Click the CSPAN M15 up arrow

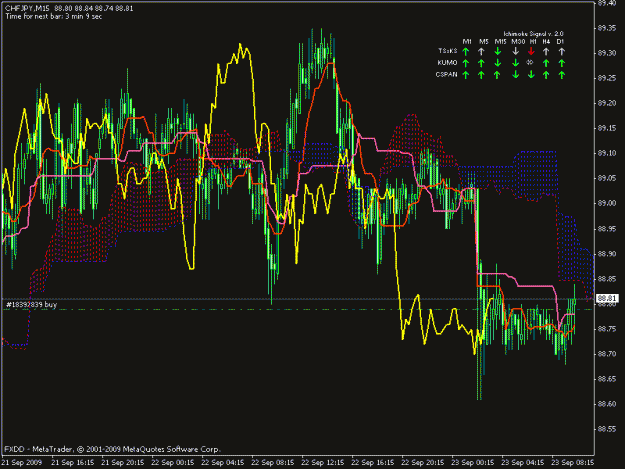point(497,75)
